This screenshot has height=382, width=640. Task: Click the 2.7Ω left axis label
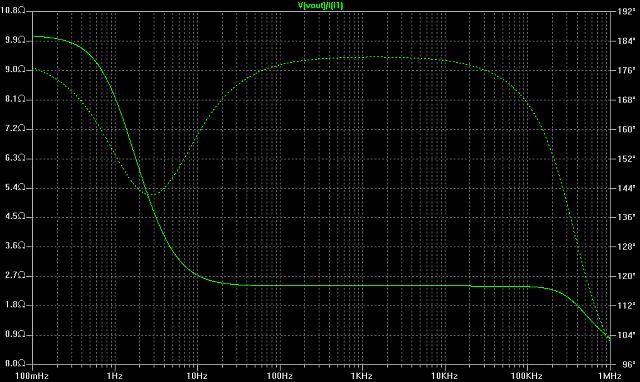(x=15, y=275)
